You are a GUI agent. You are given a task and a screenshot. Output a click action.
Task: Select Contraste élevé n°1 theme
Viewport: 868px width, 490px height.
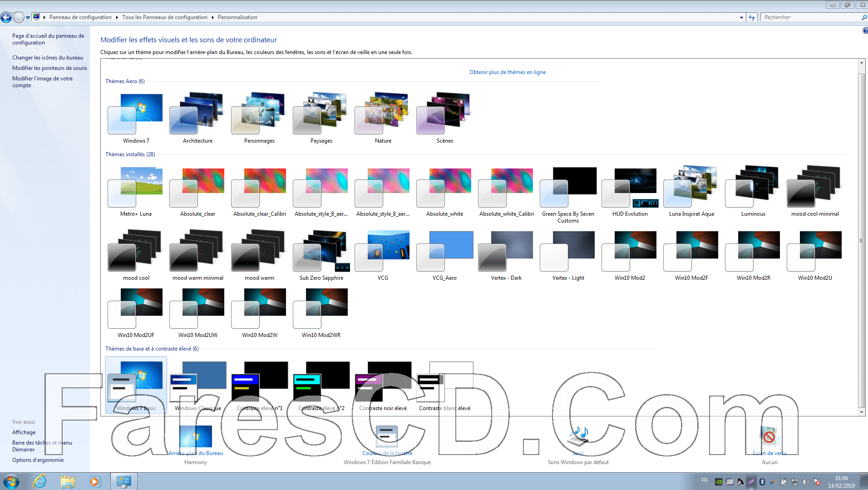point(259,385)
